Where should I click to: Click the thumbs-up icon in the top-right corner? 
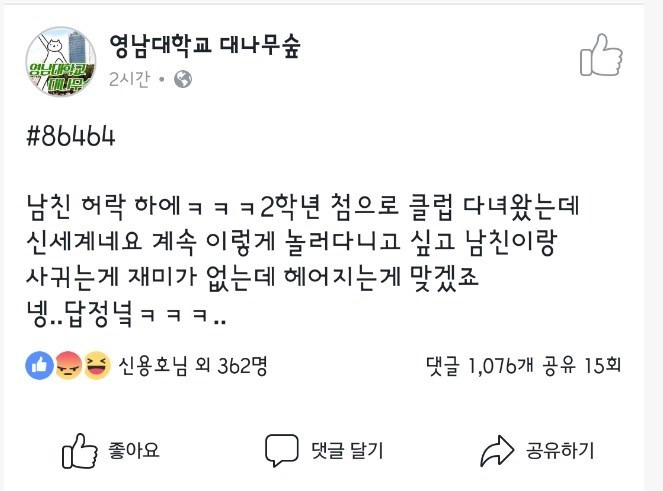(x=601, y=55)
